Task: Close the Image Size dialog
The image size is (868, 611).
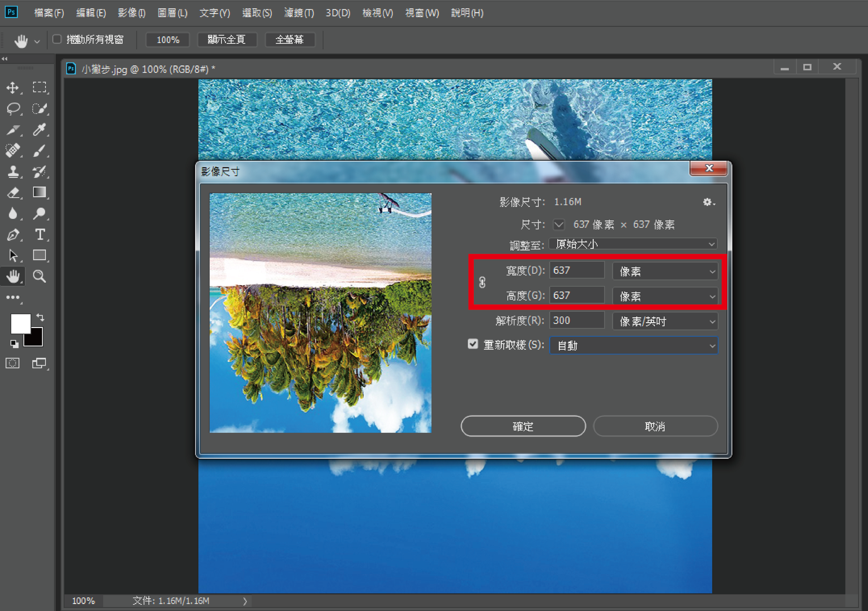Action: 708,169
